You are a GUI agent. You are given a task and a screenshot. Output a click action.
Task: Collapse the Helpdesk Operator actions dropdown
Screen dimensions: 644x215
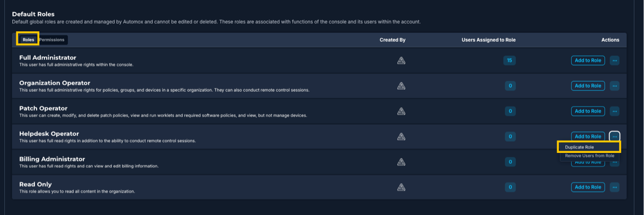[x=614, y=136]
